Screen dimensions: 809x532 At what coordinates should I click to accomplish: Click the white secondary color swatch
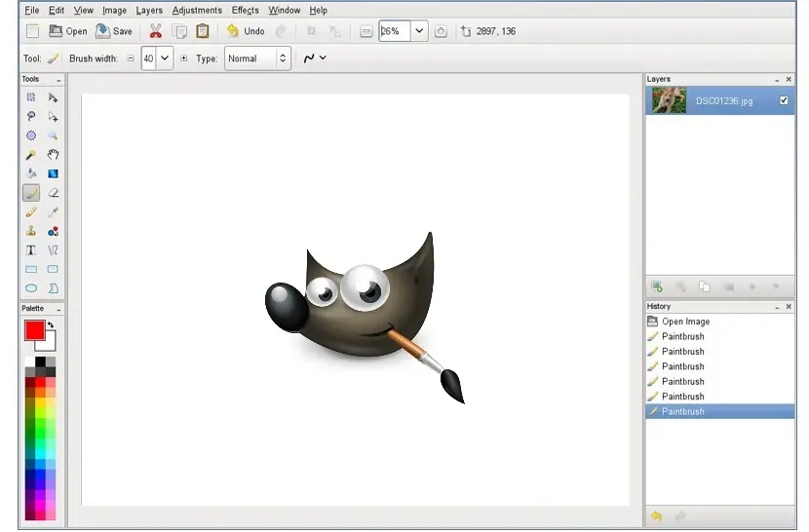[50, 345]
